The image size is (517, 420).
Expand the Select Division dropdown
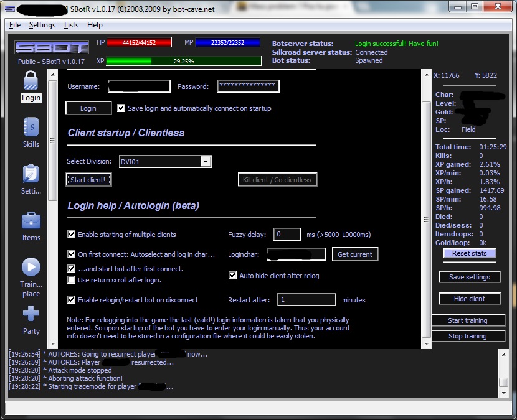pyautogui.click(x=206, y=161)
